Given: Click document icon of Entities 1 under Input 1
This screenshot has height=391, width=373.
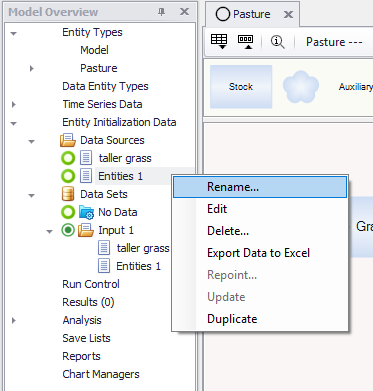Looking at the screenshot, I should click(x=104, y=266).
